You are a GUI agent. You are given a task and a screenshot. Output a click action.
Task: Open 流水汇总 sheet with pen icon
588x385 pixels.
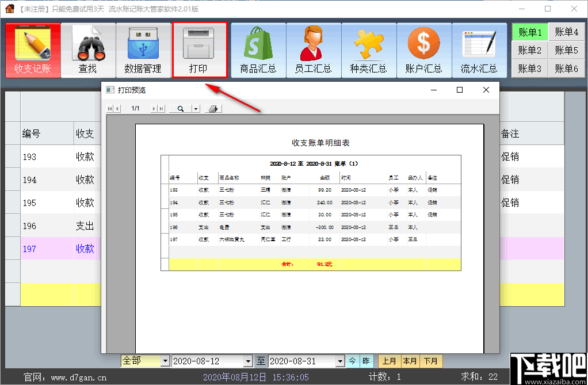coord(479,50)
